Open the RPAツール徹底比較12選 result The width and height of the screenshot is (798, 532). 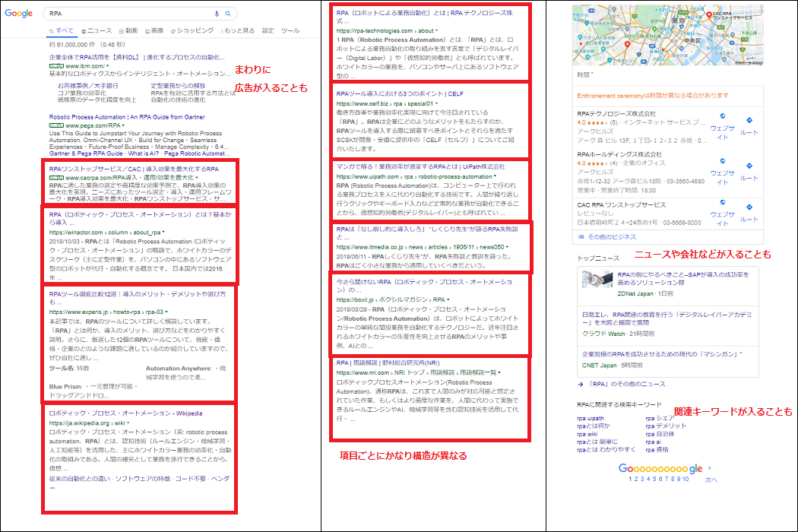(138, 298)
